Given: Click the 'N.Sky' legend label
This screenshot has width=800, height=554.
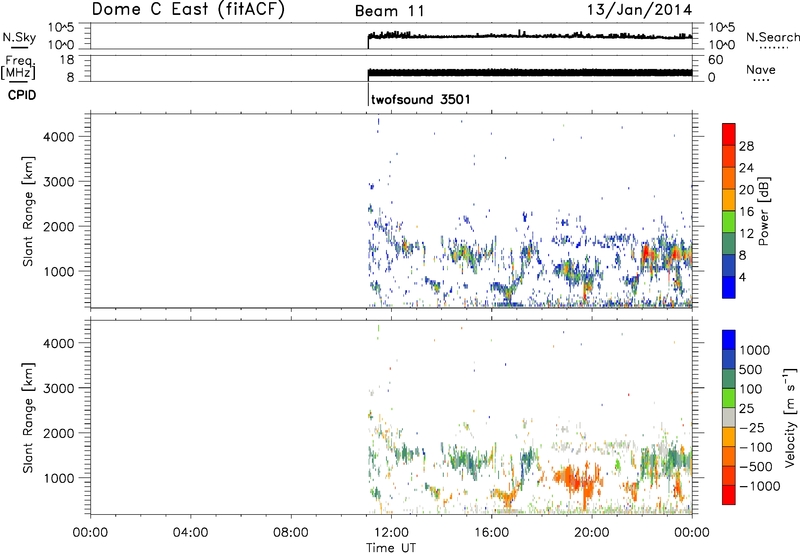Looking at the screenshot, I should click(x=19, y=37).
